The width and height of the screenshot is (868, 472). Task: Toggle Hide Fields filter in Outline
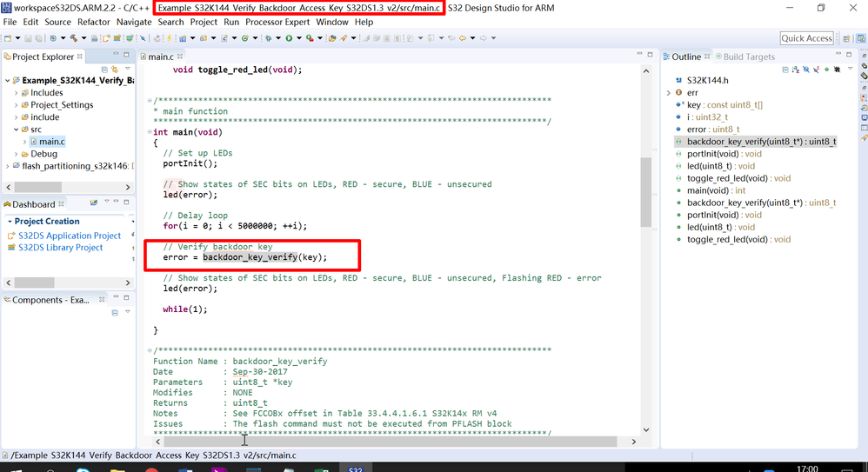pos(806,70)
